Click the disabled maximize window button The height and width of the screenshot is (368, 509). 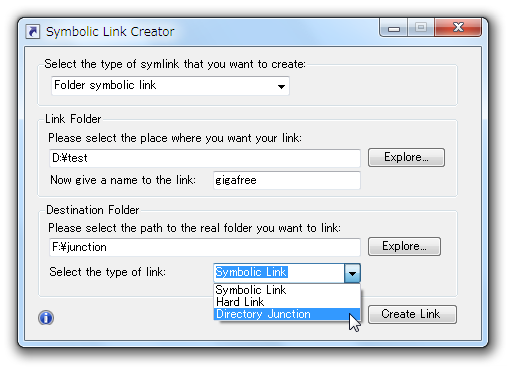(421, 27)
